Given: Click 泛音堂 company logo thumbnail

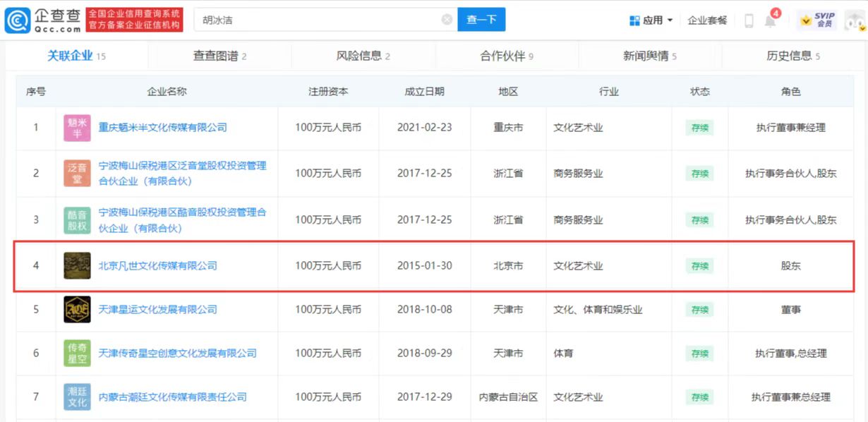Looking at the screenshot, I should [77, 174].
